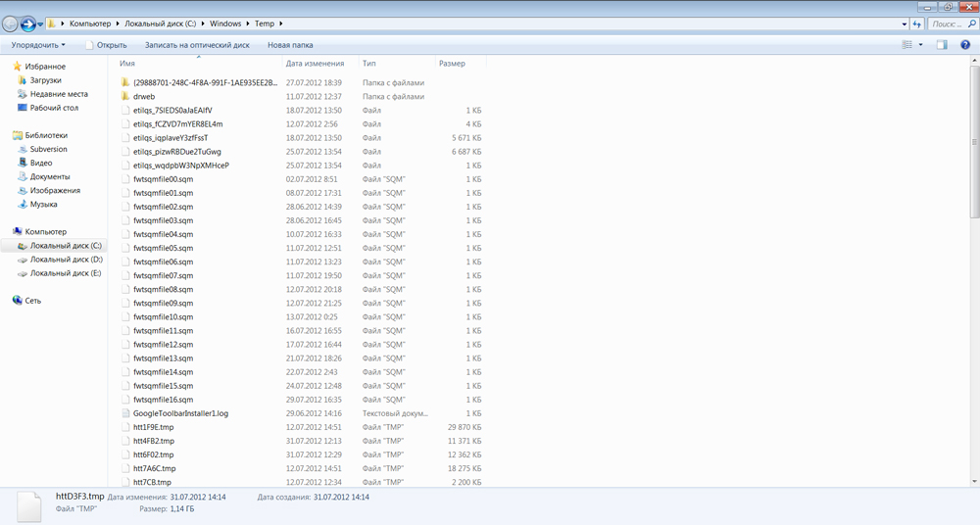Click the fwtsqmfile16.sqm file icon
This screenshot has width=980, height=525.
pyautogui.click(x=125, y=400)
